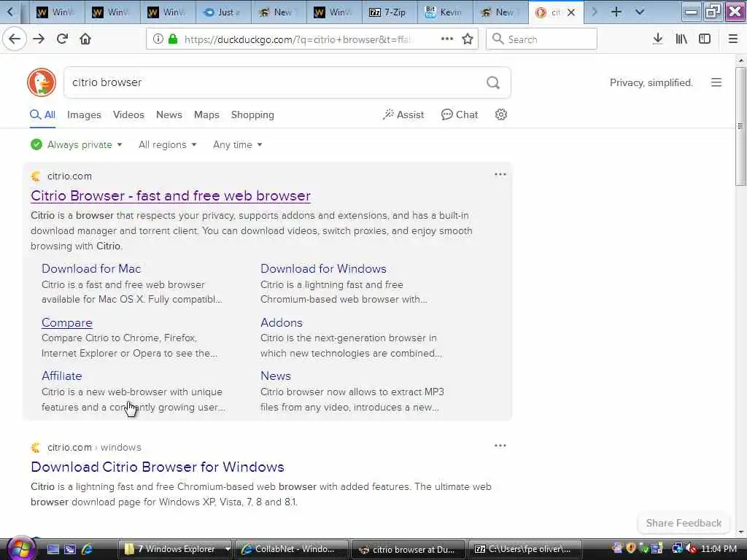Open the News sitelink under citrio.com
This screenshot has width=747, height=560.
point(275,376)
